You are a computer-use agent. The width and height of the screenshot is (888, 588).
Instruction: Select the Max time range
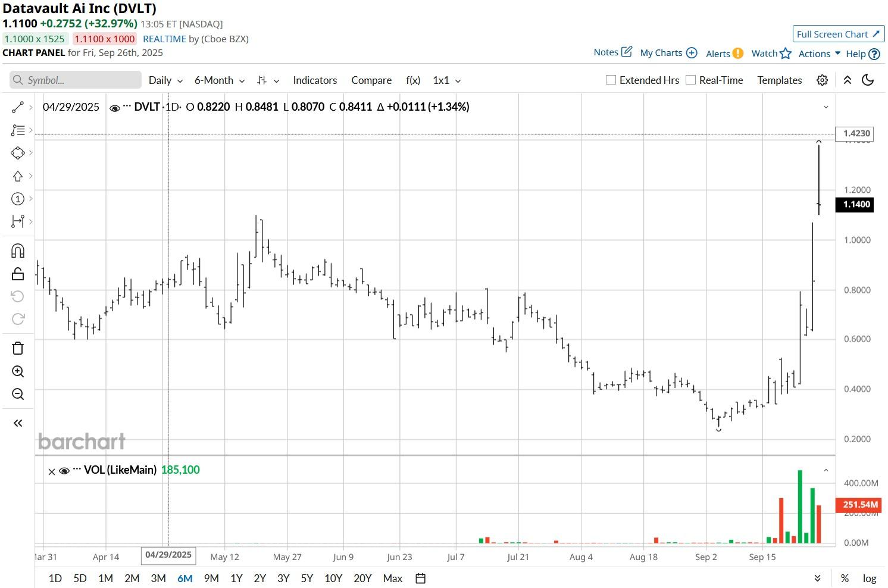(393, 578)
